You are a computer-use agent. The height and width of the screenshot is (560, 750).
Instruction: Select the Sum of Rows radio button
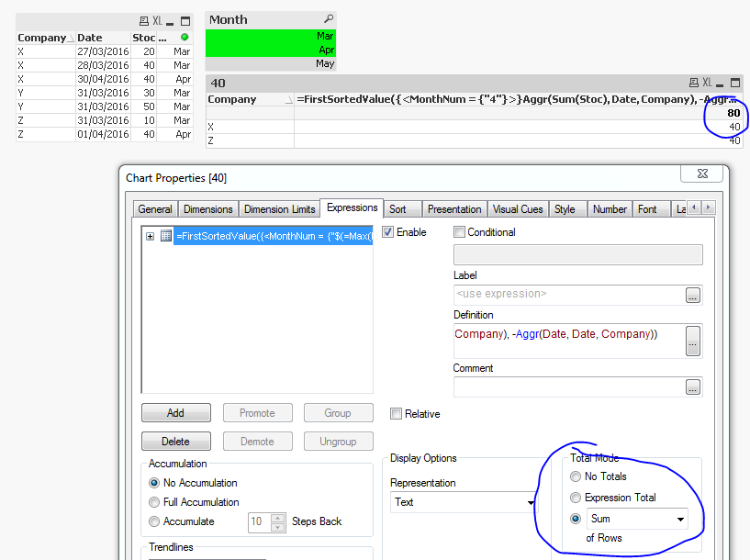point(576,519)
